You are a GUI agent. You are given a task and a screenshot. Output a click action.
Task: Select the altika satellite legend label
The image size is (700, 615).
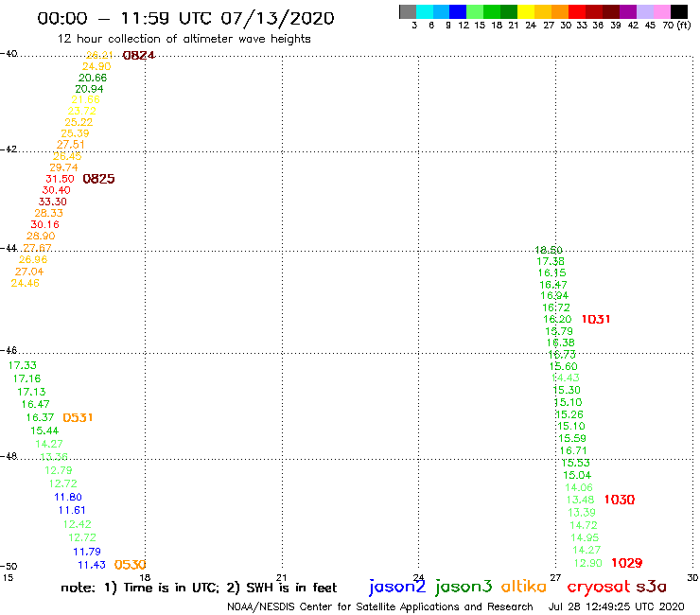point(524,587)
